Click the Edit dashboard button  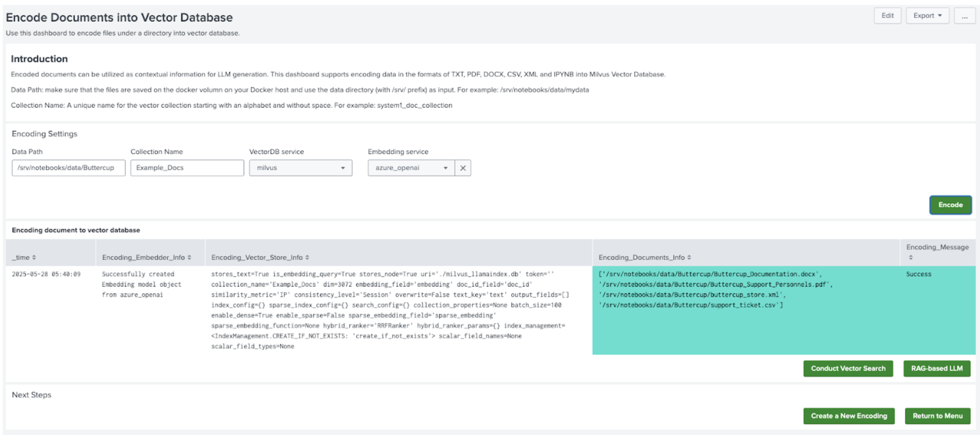coord(887,15)
